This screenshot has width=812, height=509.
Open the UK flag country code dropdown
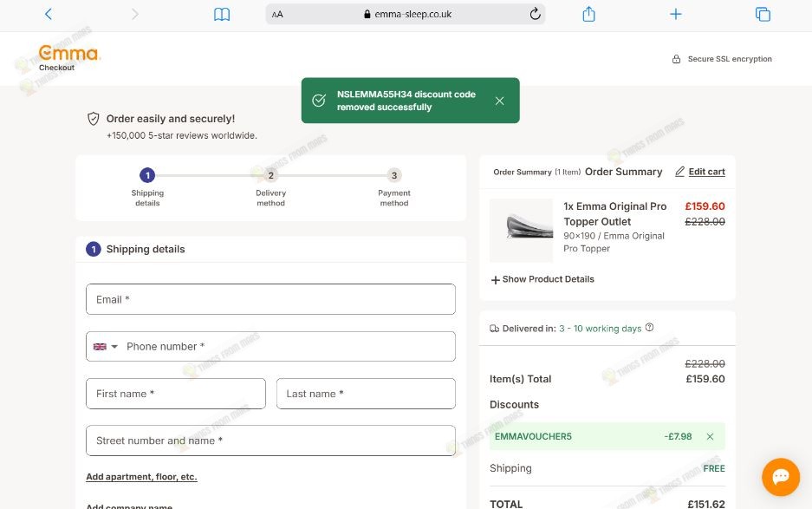point(106,347)
